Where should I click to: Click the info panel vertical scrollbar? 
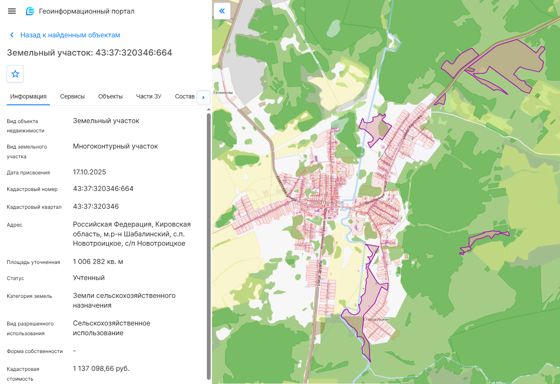coord(209,246)
